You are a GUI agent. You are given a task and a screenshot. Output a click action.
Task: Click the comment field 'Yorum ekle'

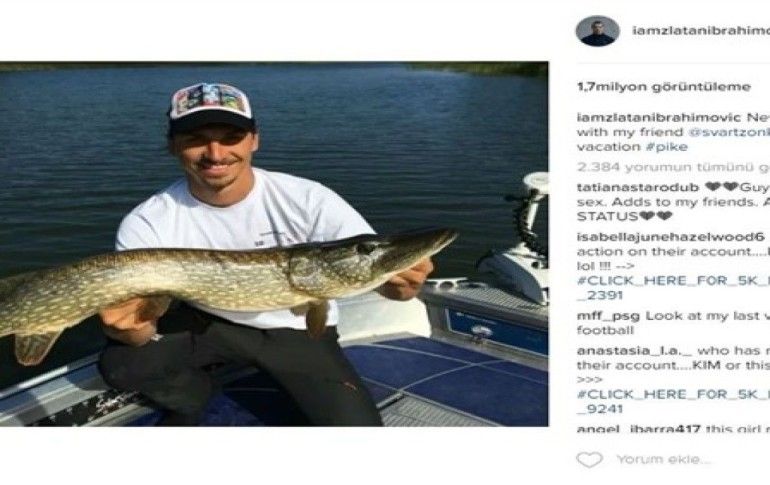(664, 459)
